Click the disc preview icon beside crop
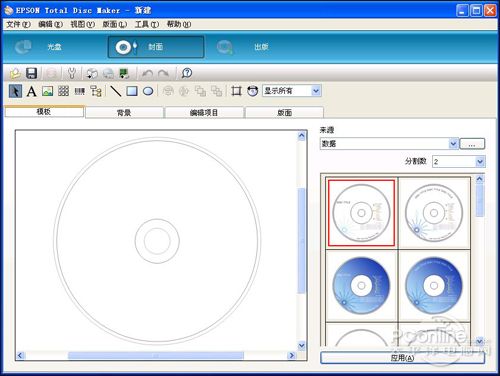500x376 pixels. point(253,91)
